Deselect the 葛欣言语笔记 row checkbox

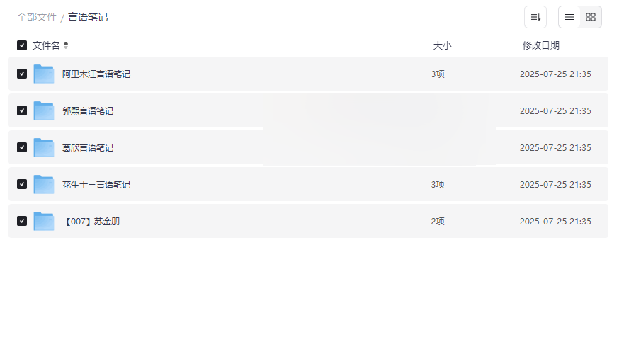pyautogui.click(x=22, y=147)
